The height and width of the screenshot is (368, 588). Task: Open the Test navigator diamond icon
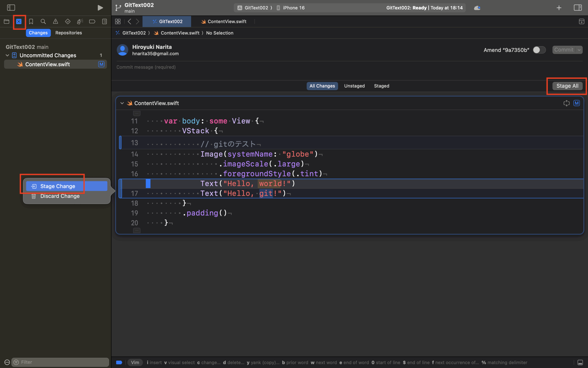point(68,21)
